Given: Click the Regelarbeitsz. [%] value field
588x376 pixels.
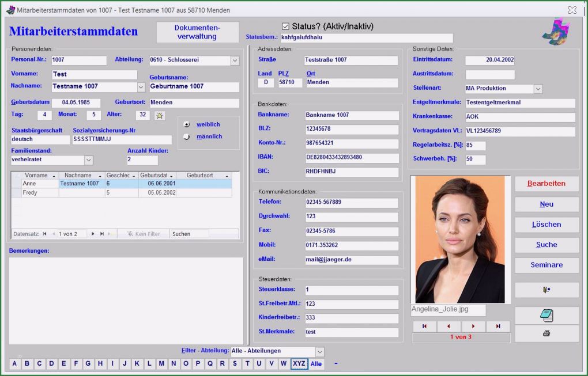Looking at the screenshot, I should (476, 146).
